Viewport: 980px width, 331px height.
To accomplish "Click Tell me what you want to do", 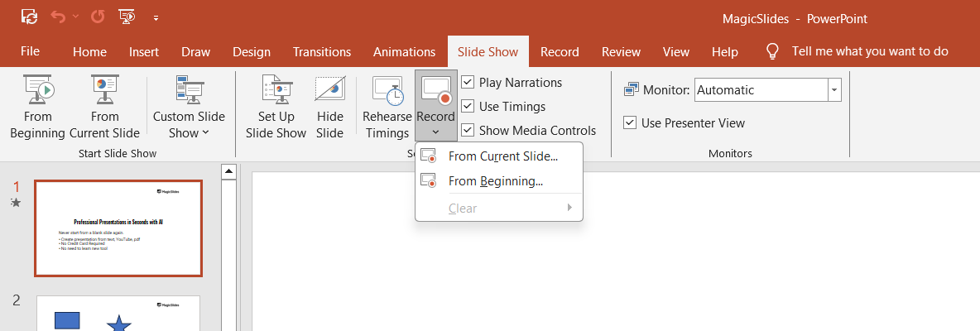I will pos(869,51).
